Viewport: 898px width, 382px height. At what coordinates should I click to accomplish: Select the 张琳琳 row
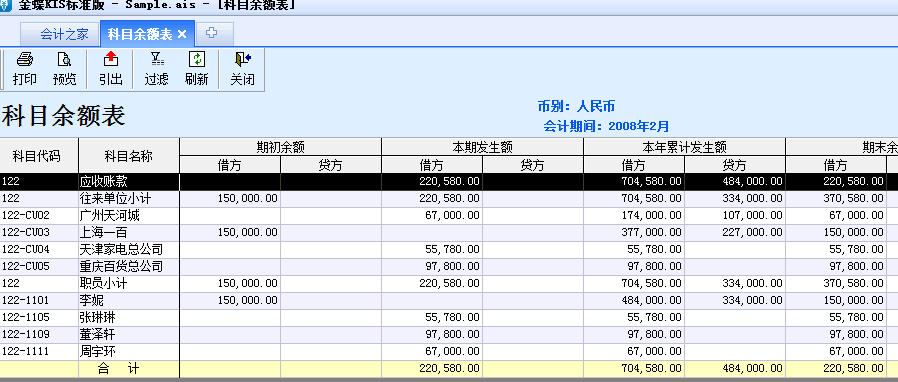[x=449, y=317]
